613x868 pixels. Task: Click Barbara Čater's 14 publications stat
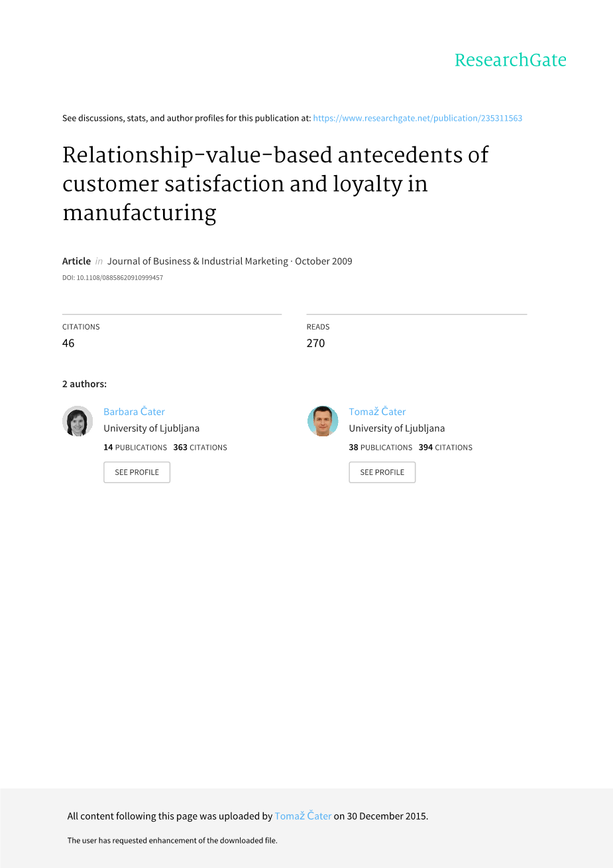coord(135,448)
